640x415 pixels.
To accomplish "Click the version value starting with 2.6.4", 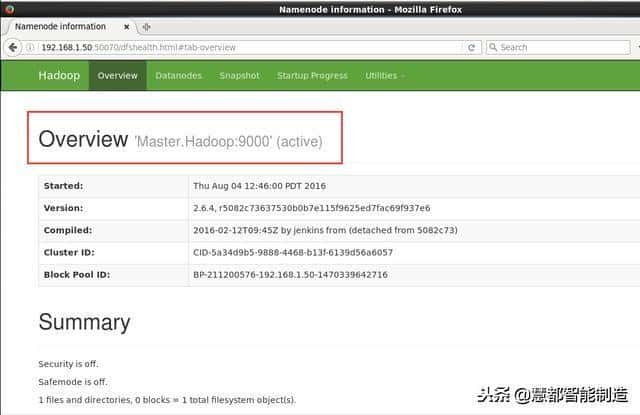I will [311, 208].
